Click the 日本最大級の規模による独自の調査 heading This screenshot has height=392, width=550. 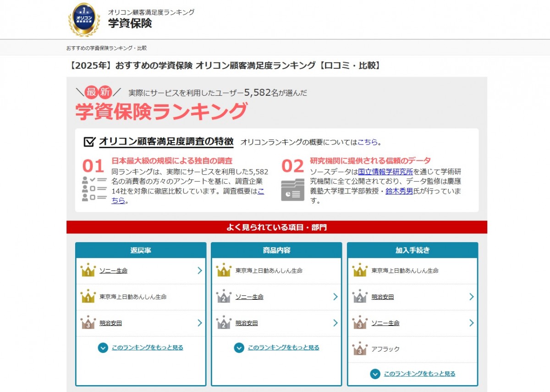click(x=172, y=161)
